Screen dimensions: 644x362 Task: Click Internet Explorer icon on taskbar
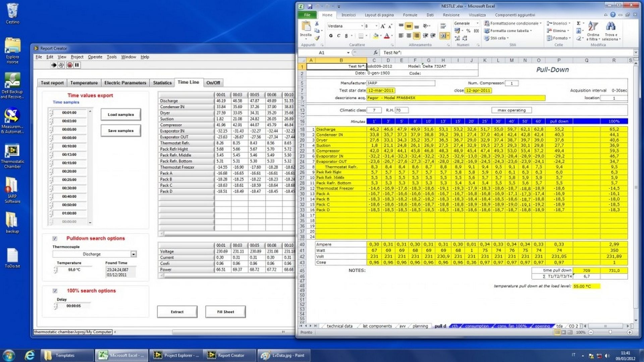pos(30,355)
